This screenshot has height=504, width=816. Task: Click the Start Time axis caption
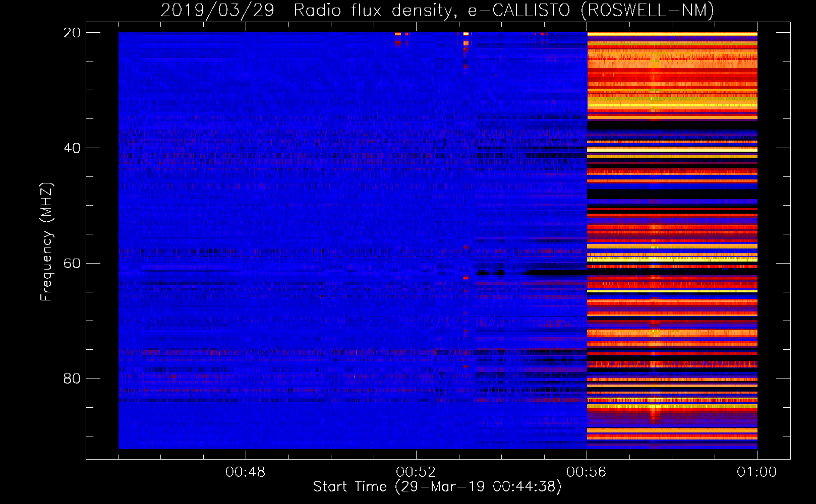[437, 487]
